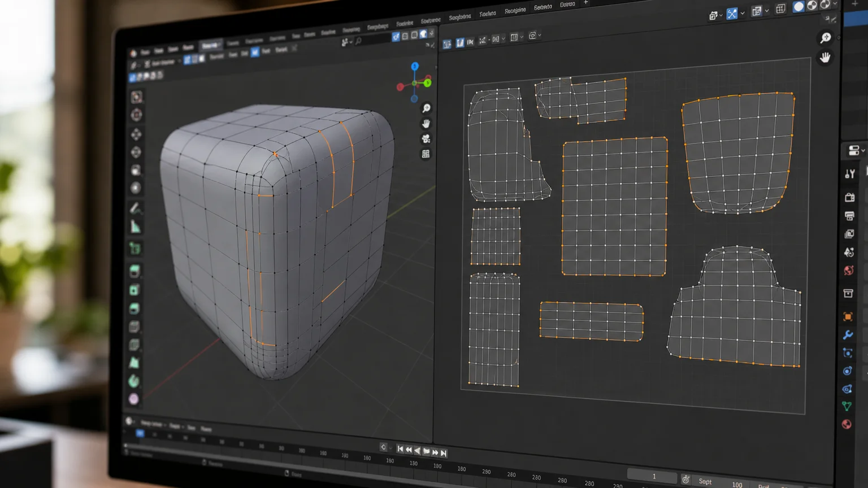Switch to Rendered viewport shading
This screenshot has width=868, height=488.
pos(825,5)
